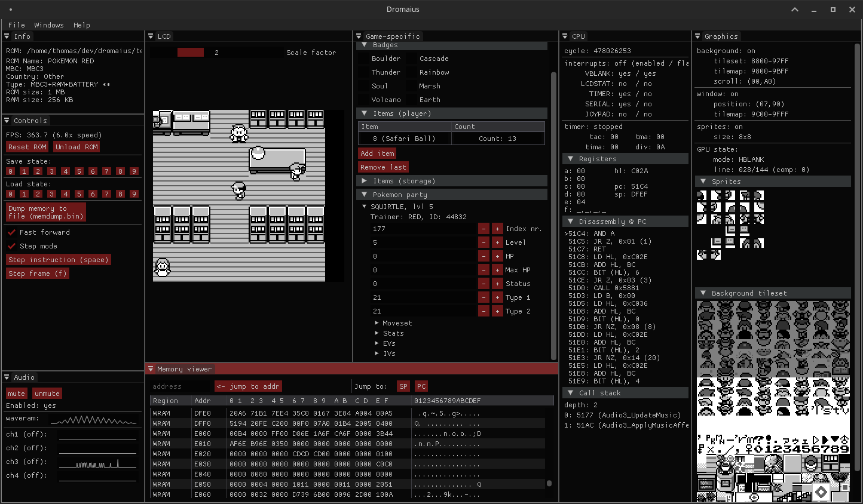Select the Safari Ball item field
This screenshot has height=504, width=863.
[x=404, y=139]
